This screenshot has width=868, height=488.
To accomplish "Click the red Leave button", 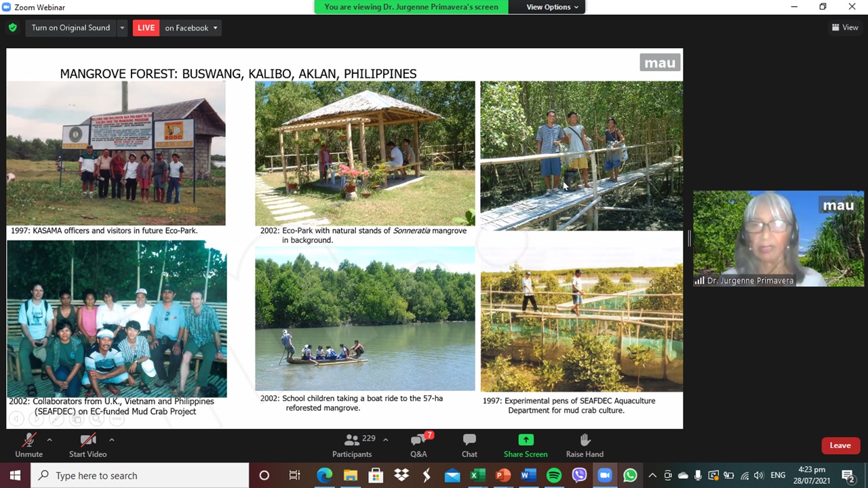I will tap(840, 445).
